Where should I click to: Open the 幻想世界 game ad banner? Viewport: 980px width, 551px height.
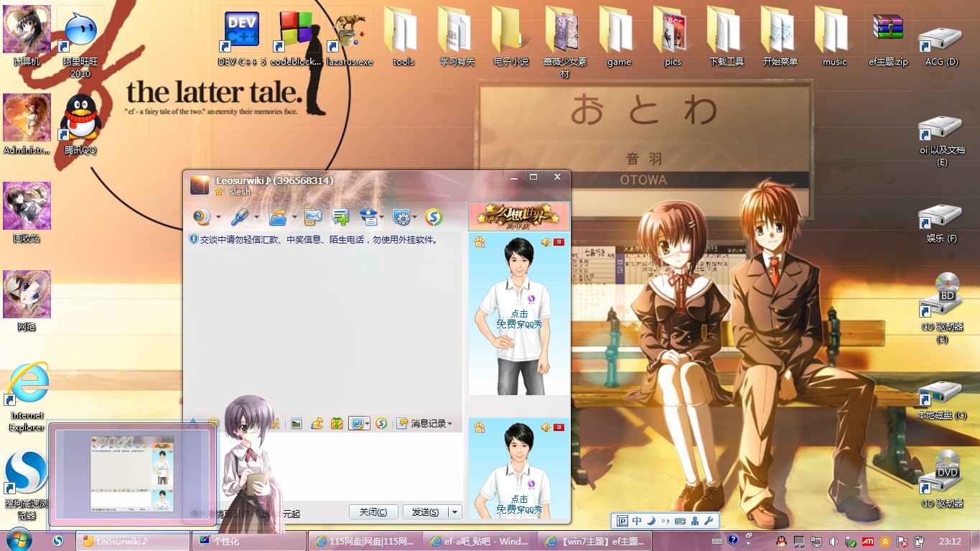(519, 216)
